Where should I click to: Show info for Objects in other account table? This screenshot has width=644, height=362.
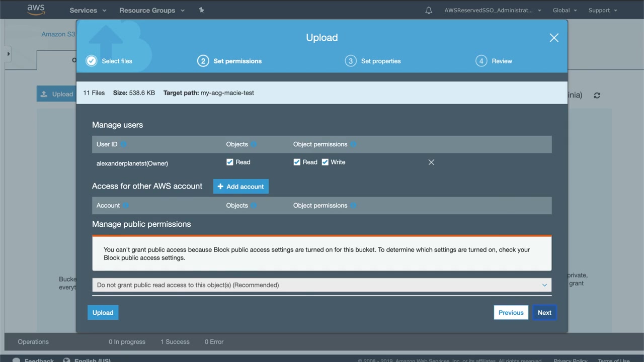pos(254,206)
